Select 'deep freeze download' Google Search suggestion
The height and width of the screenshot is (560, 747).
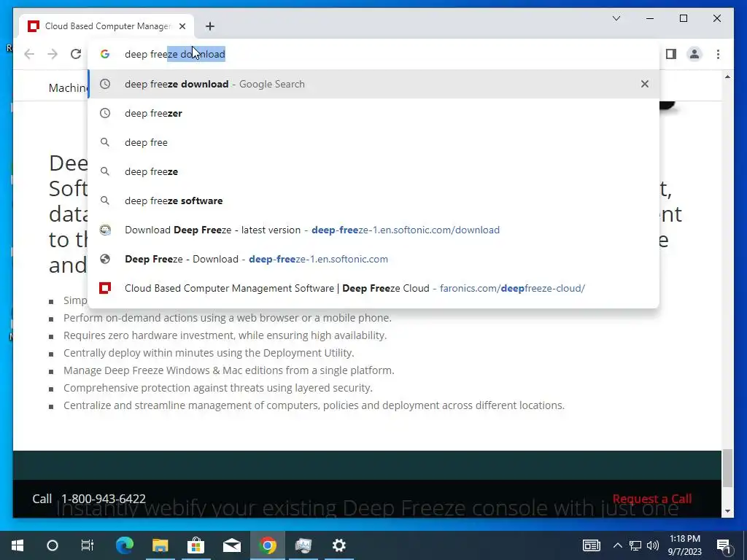click(374, 84)
